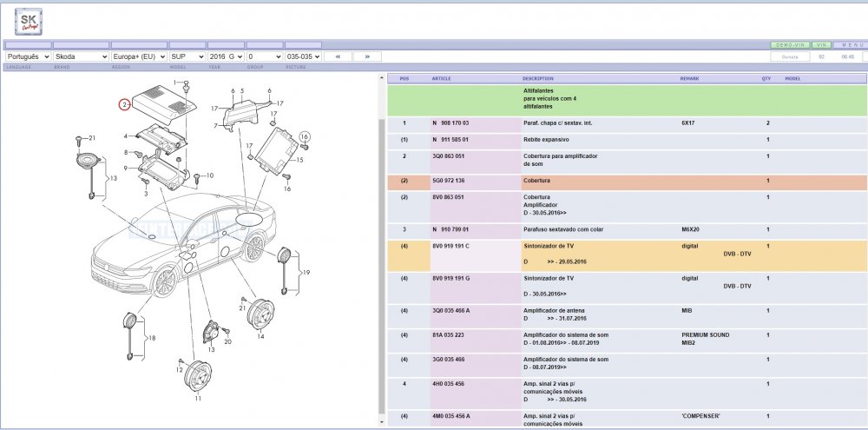Open the Year dropdown showing 2016 G
Image resolution: width=868 pixels, height=430 pixels.
(x=226, y=56)
